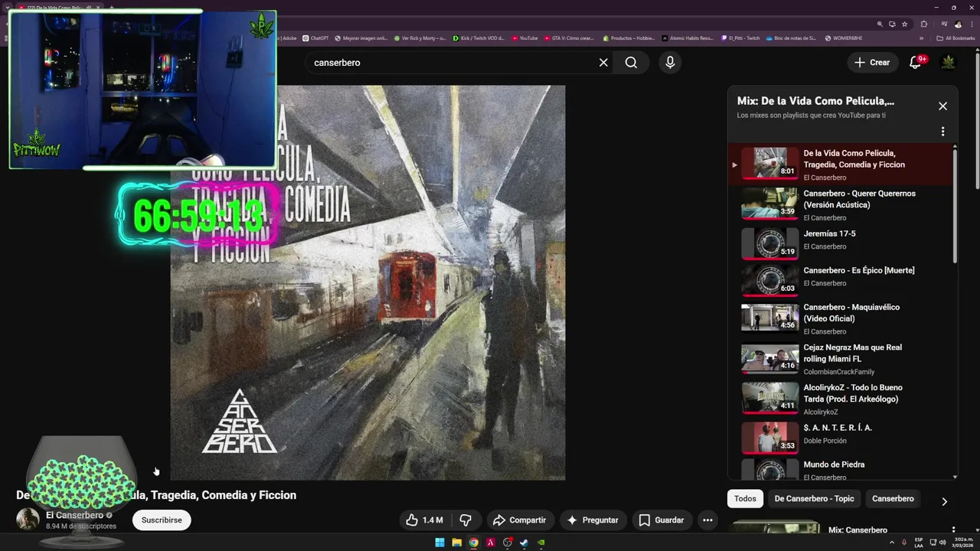Image resolution: width=980 pixels, height=551 pixels.
Task: Play Canserbero - Maquiavélico (Video Oficial)
Action: pos(841,318)
